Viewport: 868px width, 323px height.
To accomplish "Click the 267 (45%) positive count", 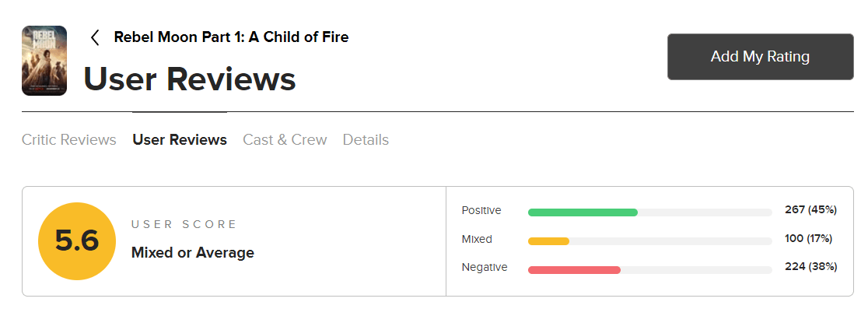I will tap(811, 210).
